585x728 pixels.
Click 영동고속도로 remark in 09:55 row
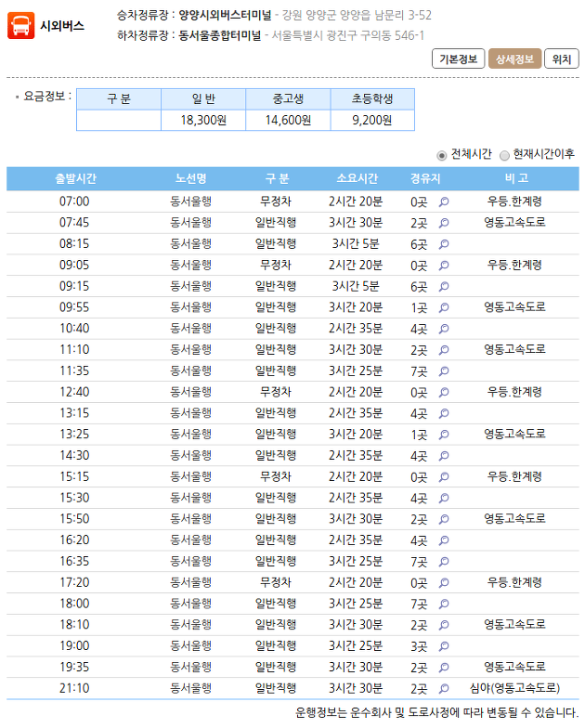click(x=514, y=307)
